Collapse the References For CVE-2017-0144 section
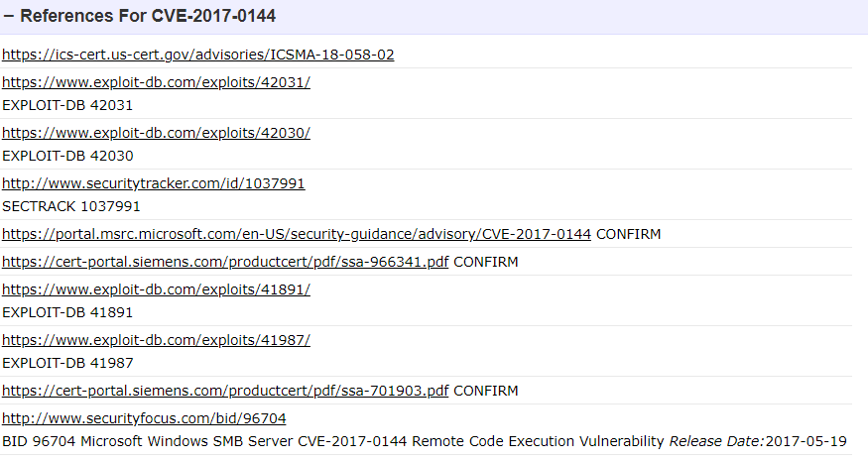Image resolution: width=868 pixels, height=461 pixels. tap(8, 16)
